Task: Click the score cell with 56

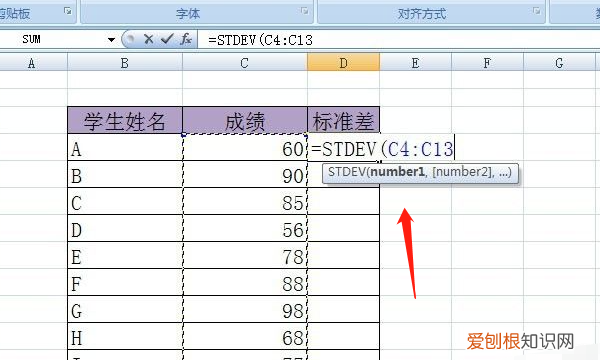Action: 245,228
